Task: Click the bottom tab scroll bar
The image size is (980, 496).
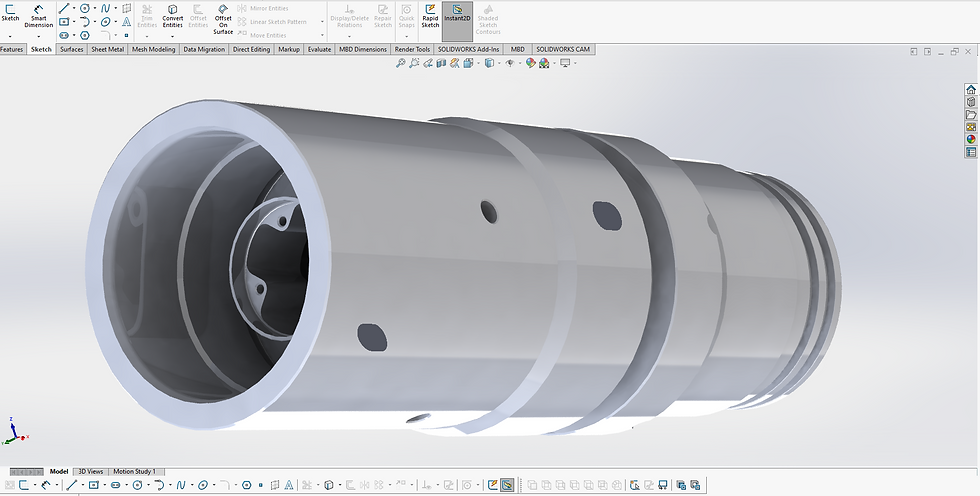Action: [x=26, y=472]
